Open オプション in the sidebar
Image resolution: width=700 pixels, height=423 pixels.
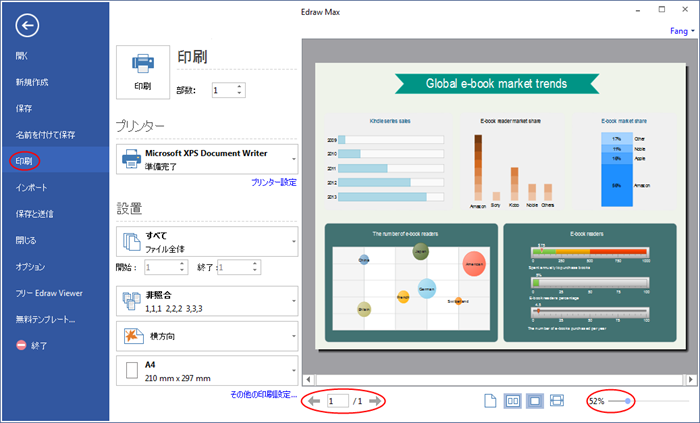(30, 266)
